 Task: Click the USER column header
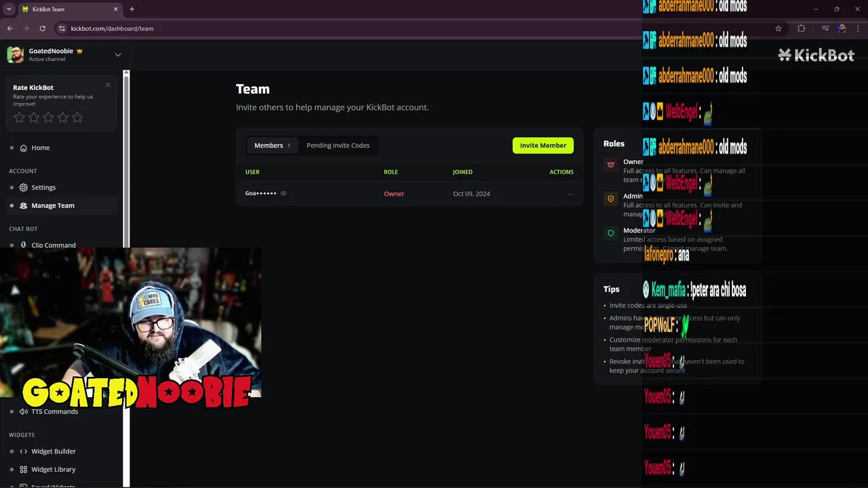pyautogui.click(x=252, y=172)
